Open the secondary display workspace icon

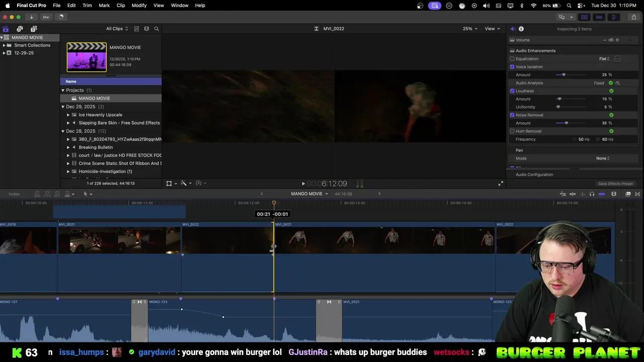[x=561, y=17]
